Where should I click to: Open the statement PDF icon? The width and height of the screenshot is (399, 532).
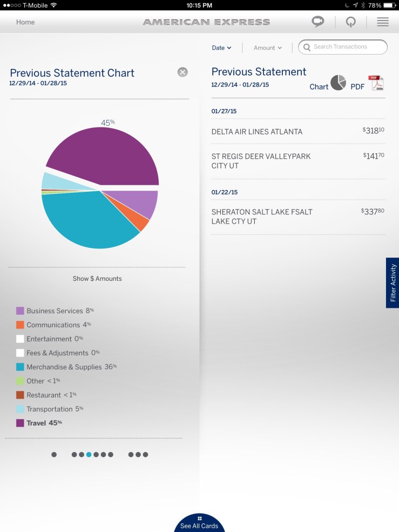point(376,83)
